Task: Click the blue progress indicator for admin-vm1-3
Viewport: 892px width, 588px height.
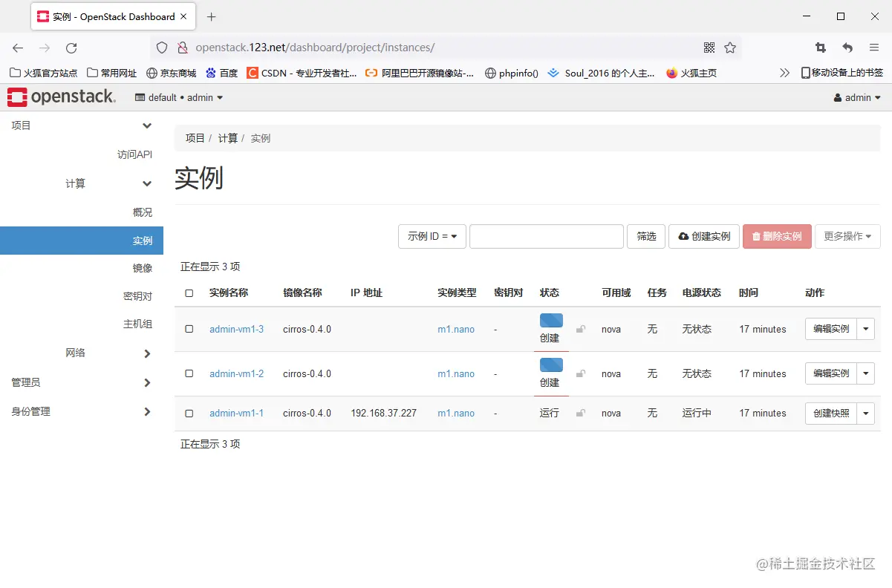Action: pyautogui.click(x=550, y=321)
